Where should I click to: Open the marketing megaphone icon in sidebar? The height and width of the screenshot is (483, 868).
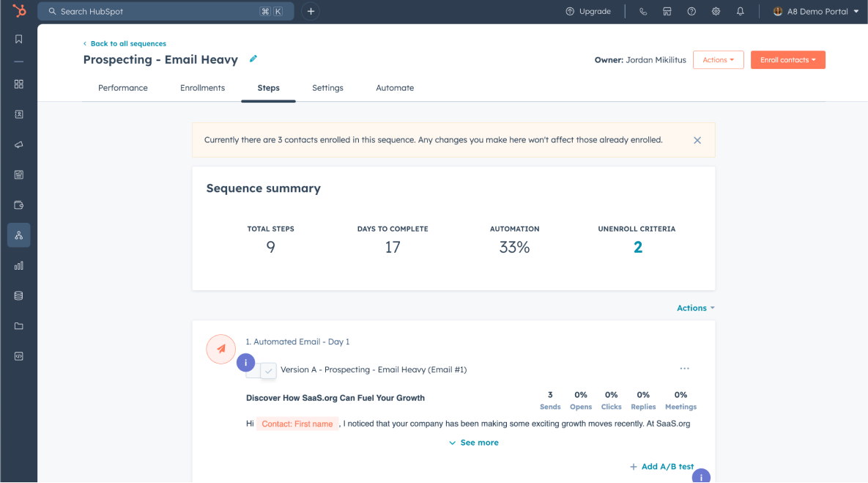(x=19, y=144)
